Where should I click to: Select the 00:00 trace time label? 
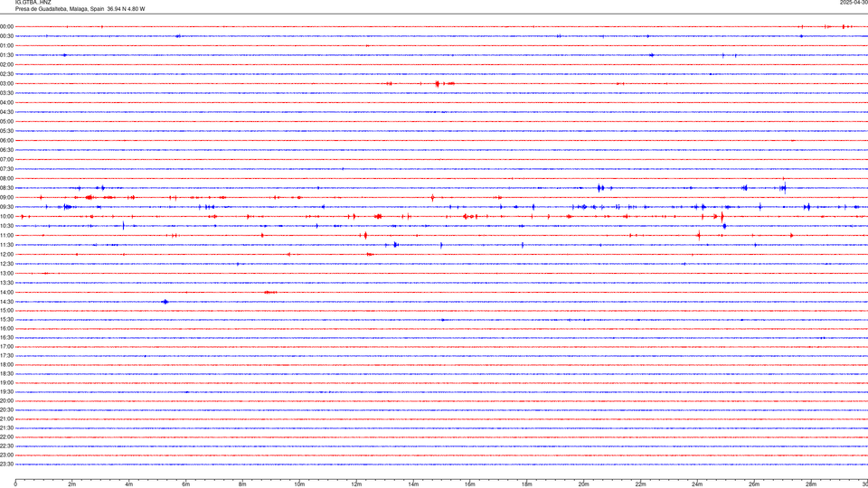click(x=6, y=26)
